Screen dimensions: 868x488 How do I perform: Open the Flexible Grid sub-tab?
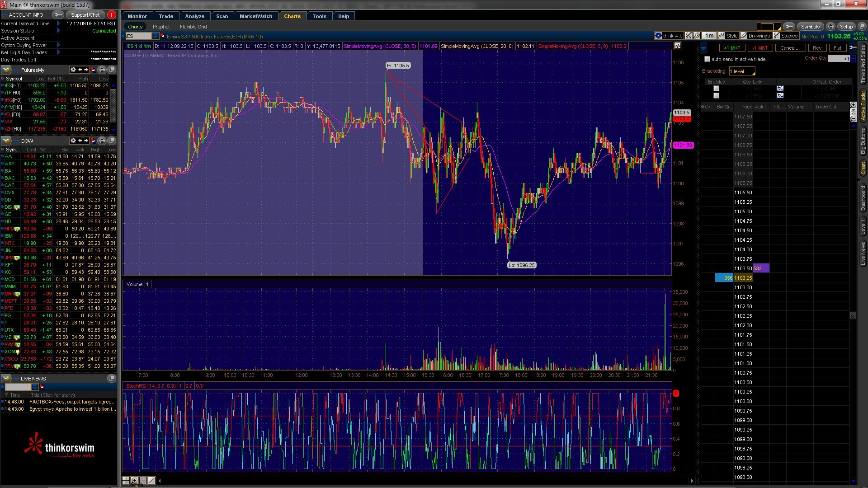pyautogui.click(x=193, y=27)
